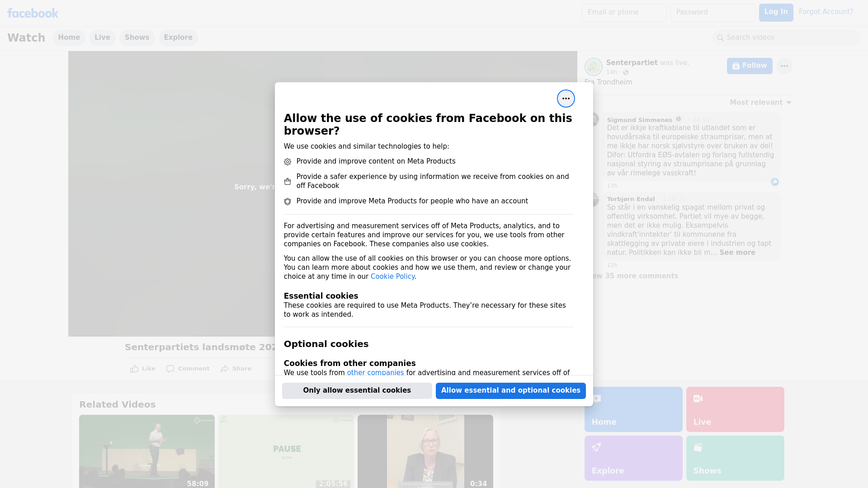
Task: Select the Live tab in Watch
Action: click(102, 38)
